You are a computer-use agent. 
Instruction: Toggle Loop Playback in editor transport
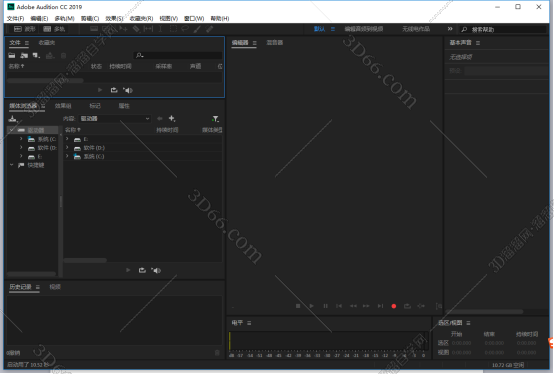[407, 306]
